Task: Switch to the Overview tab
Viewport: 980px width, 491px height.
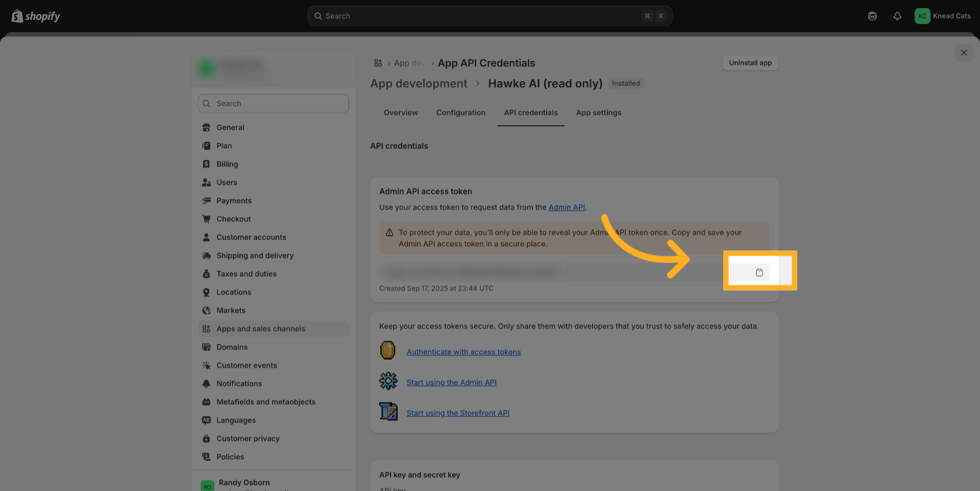Action: click(x=400, y=112)
